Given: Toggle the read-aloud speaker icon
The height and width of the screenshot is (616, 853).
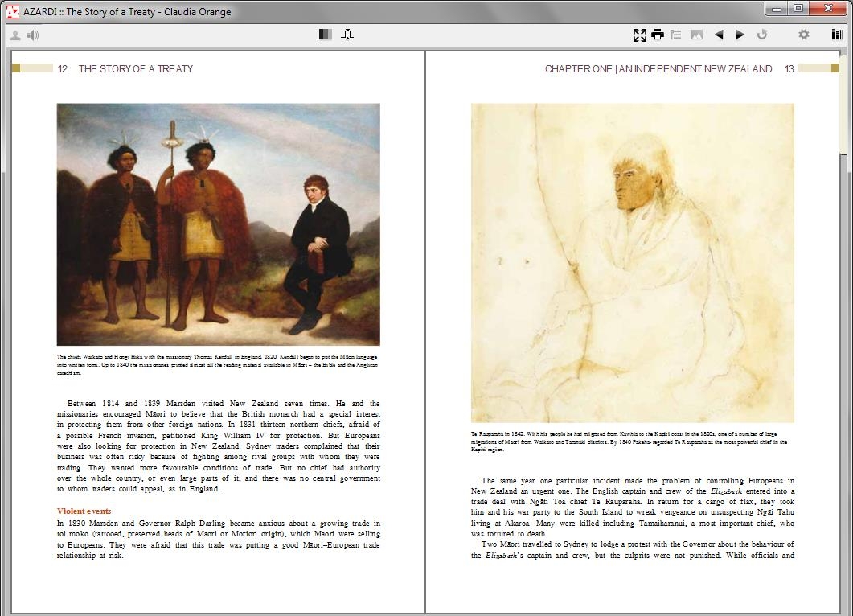Looking at the screenshot, I should click(x=33, y=35).
